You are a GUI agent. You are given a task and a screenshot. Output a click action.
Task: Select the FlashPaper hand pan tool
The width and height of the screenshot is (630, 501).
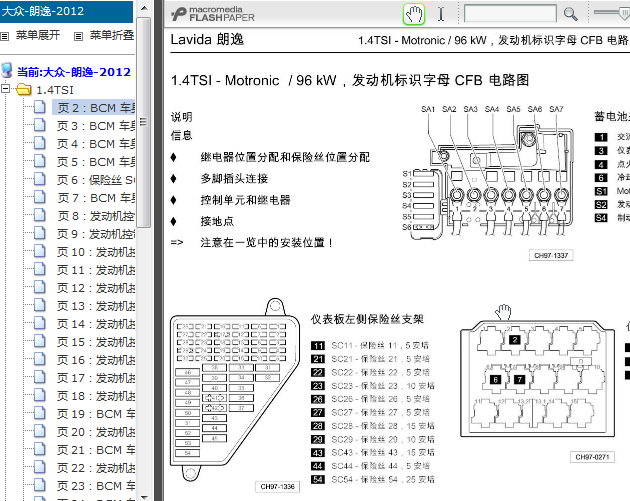(x=414, y=14)
